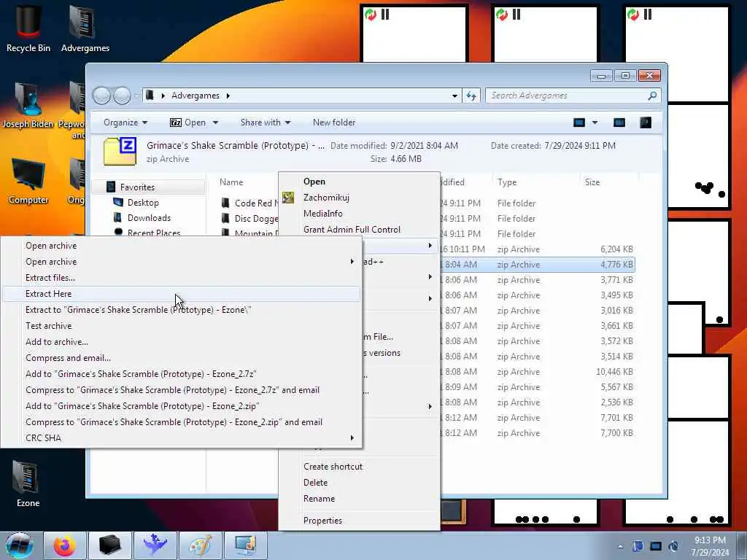
Task: Expand the CRC SHA submenu
Action: coord(352,437)
